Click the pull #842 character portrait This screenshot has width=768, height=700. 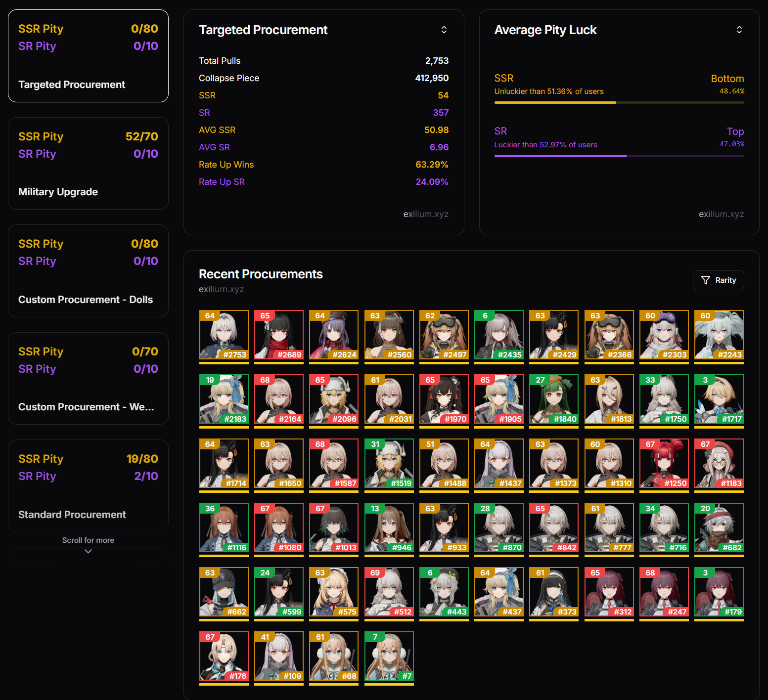554,527
